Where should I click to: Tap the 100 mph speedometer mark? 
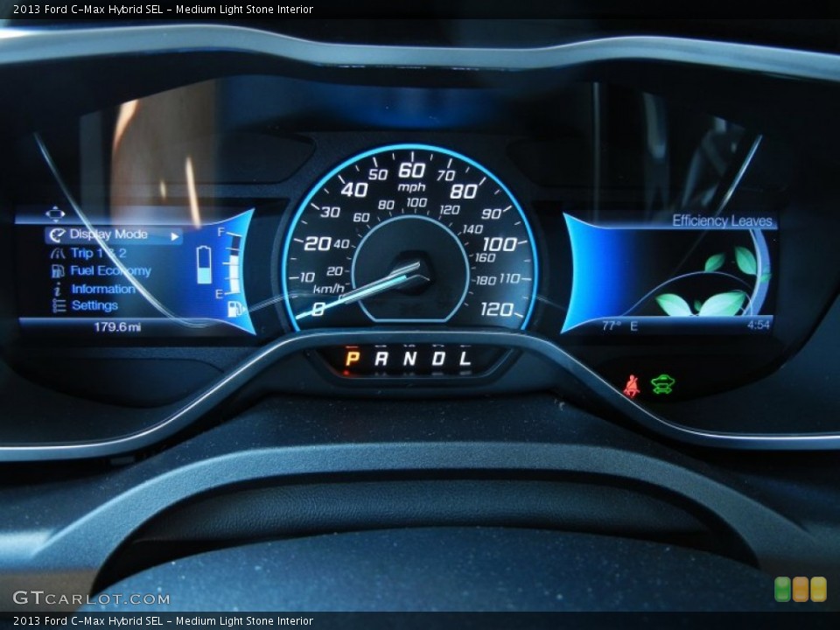click(x=499, y=244)
